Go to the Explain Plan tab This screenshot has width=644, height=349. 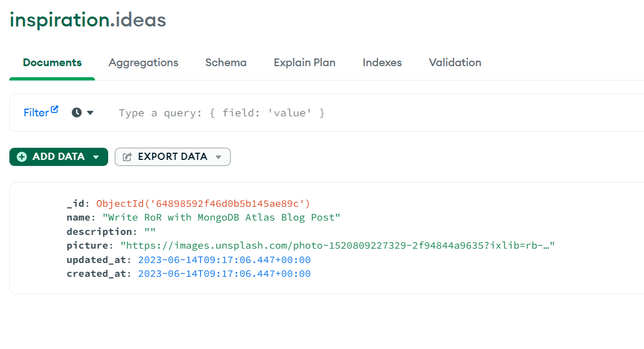(x=305, y=62)
